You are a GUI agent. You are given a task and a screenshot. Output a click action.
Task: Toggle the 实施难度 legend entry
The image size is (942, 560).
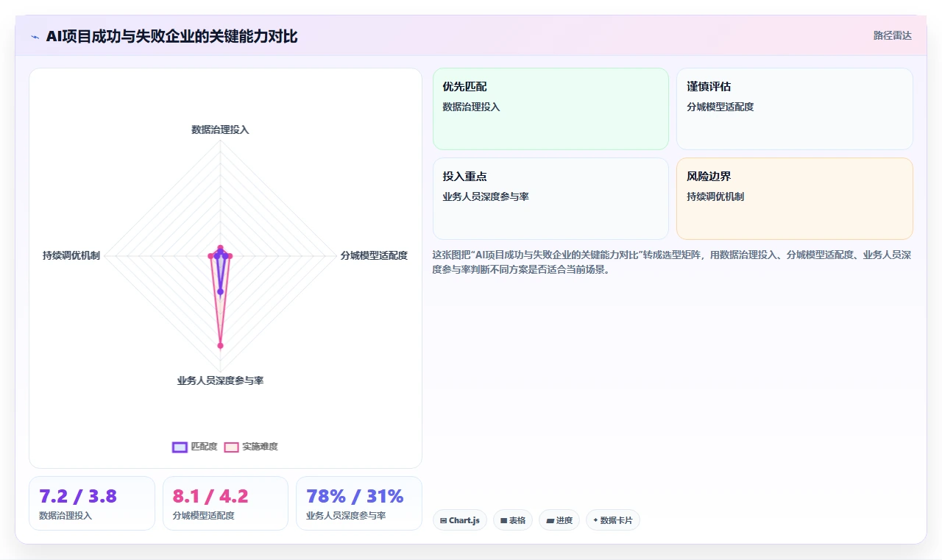click(x=251, y=447)
